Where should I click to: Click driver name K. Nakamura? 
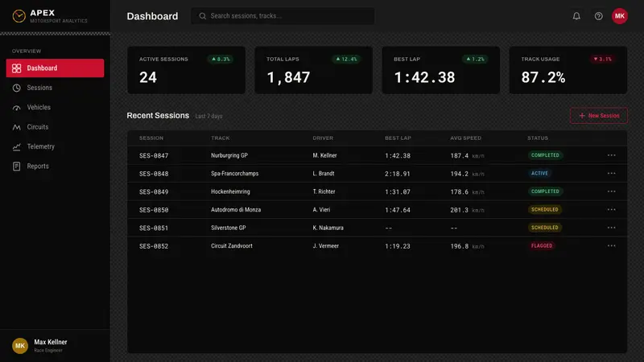pos(328,228)
